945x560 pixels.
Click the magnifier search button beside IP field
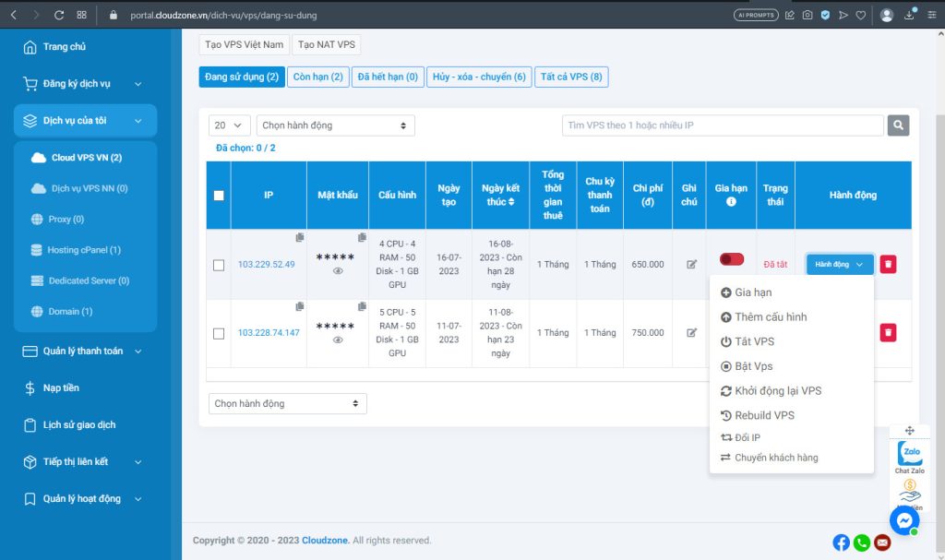point(898,125)
